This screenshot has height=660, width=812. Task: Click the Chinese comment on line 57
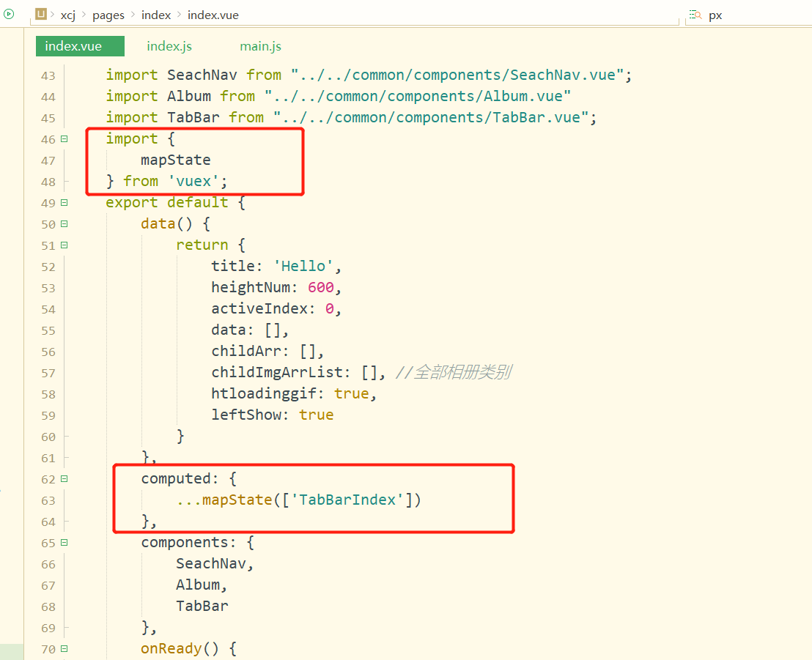pyautogui.click(x=454, y=372)
